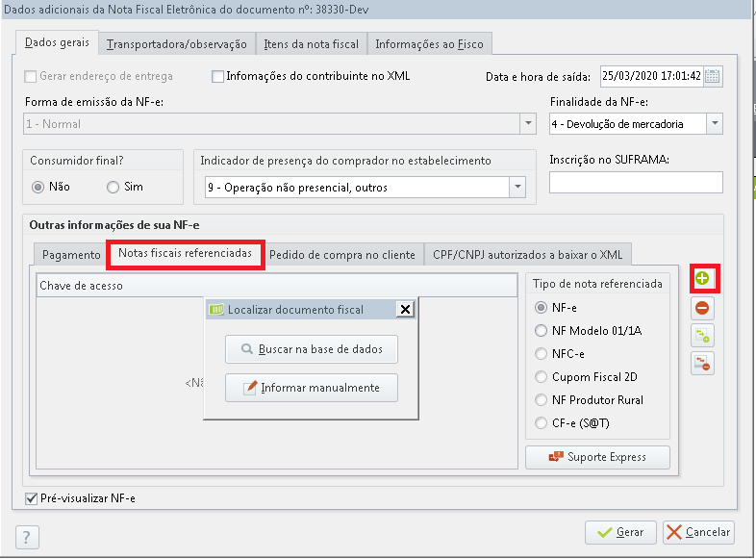Enable Infomações do contribuinte no XML checkbox
Viewport: 756px width, 559px height.
217,76
